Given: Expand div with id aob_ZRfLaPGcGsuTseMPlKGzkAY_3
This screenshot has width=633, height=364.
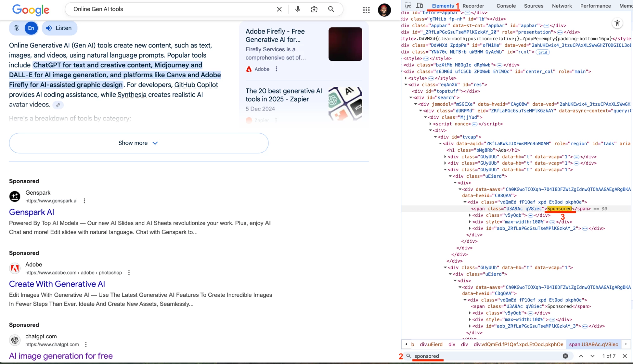Looking at the screenshot, I should [x=470, y=326].
